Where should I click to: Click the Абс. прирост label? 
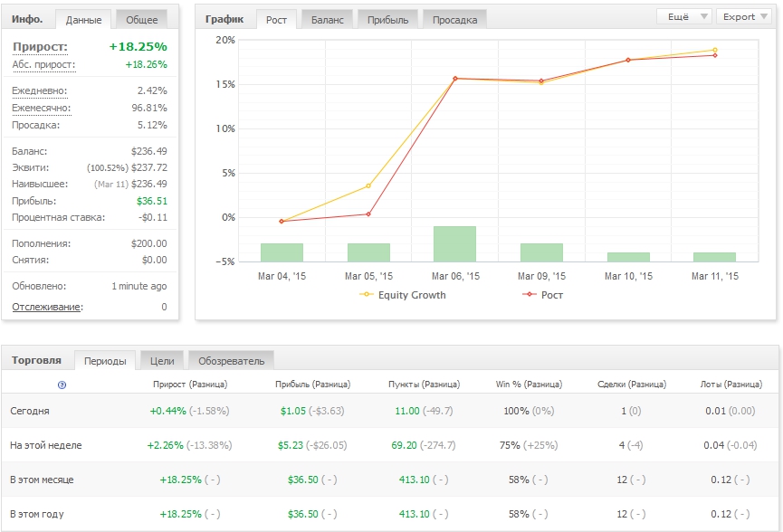coord(43,65)
